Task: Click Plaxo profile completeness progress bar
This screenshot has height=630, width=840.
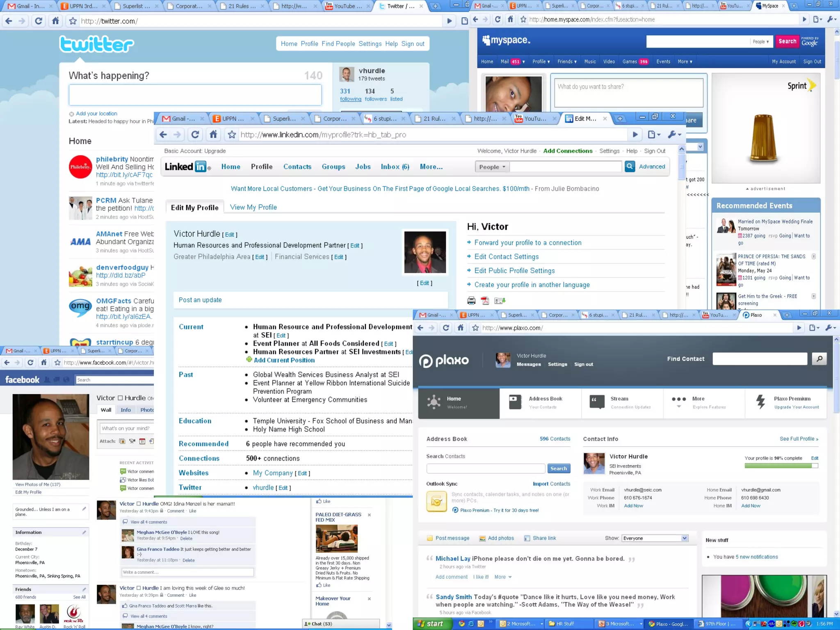Action: click(781, 466)
